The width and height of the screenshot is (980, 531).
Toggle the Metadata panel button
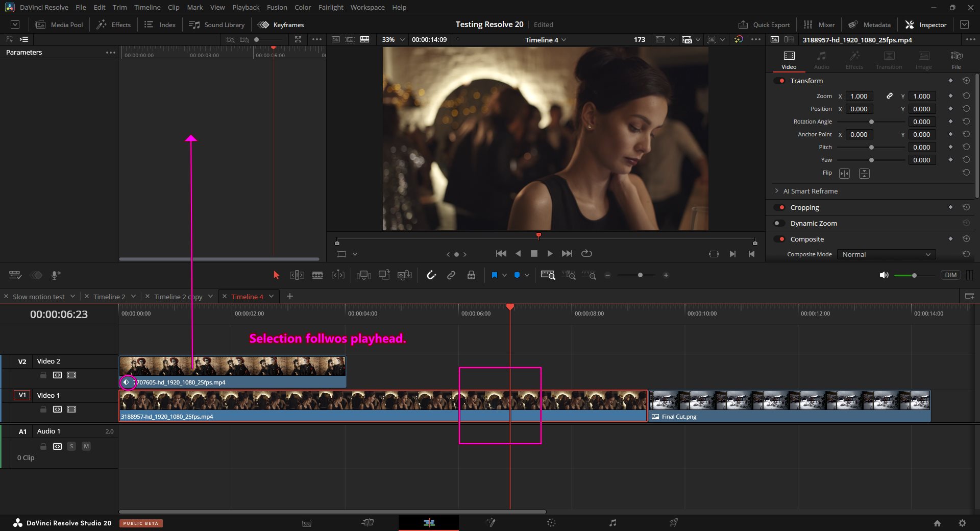(869, 25)
